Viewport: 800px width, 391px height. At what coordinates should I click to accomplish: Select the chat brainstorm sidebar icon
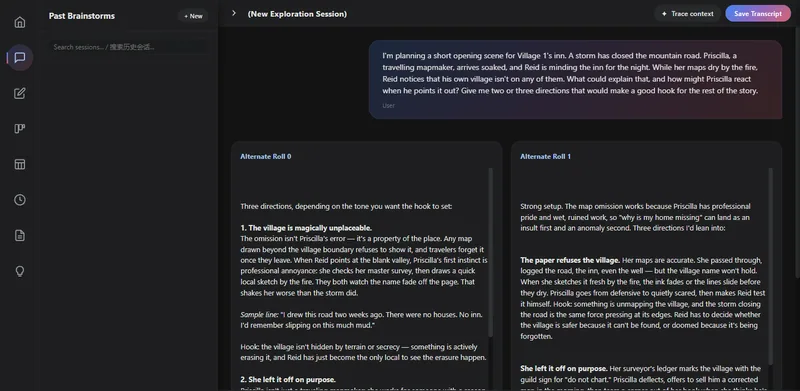click(20, 58)
